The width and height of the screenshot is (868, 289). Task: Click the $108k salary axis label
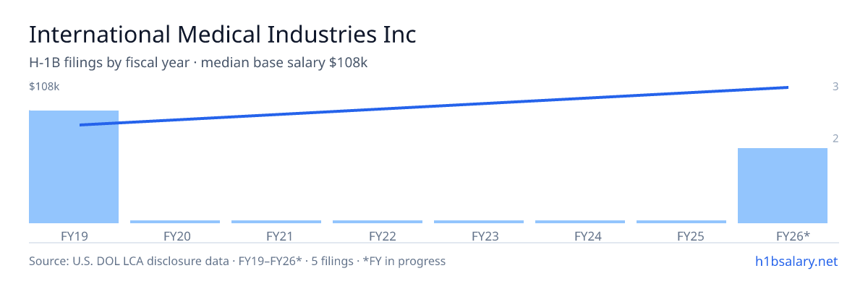click(44, 87)
